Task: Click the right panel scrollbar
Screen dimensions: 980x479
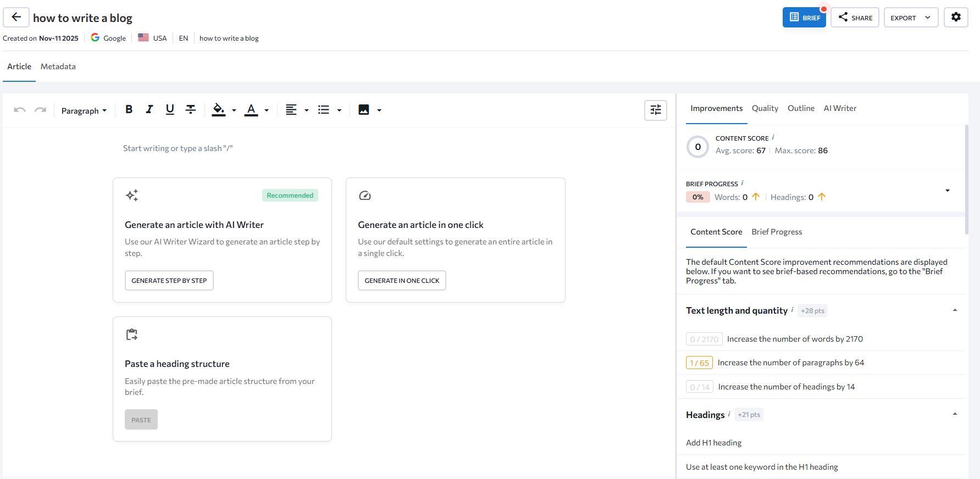Action: click(966, 180)
